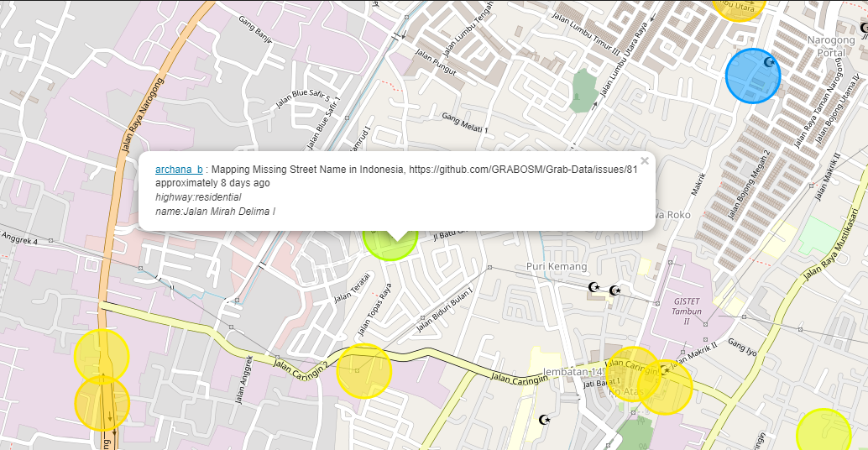The image size is (868, 450).
Task: Click the Gang Melati 1 label
Action: pos(465,123)
